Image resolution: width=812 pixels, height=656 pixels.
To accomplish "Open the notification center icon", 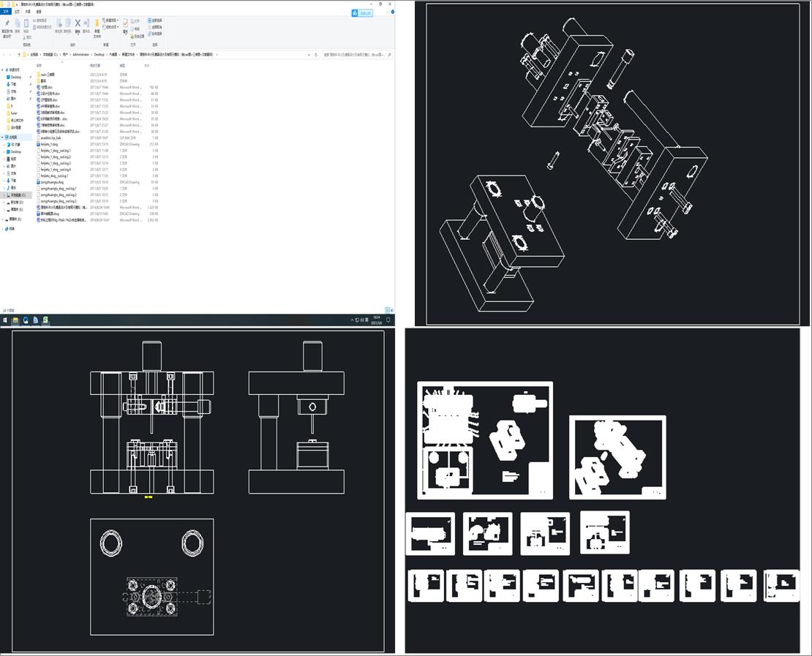I will click(388, 320).
